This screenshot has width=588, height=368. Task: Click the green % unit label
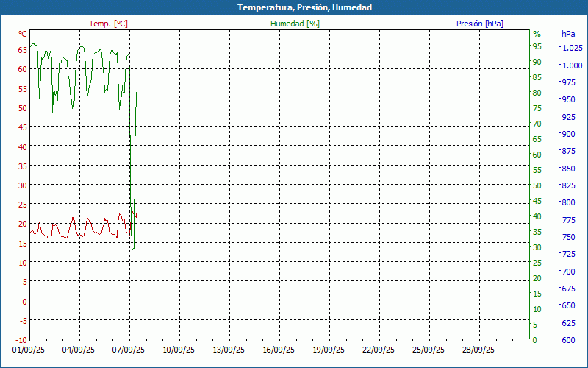point(537,34)
